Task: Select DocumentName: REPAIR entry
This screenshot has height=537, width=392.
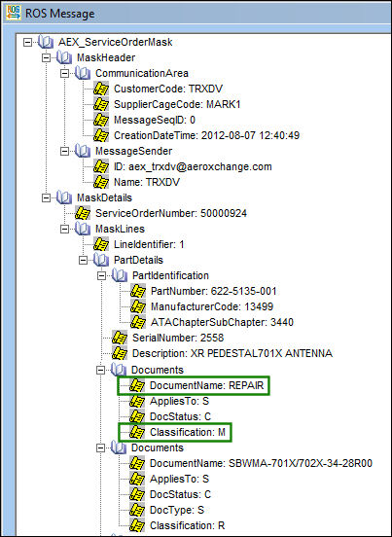Action: tap(207, 386)
